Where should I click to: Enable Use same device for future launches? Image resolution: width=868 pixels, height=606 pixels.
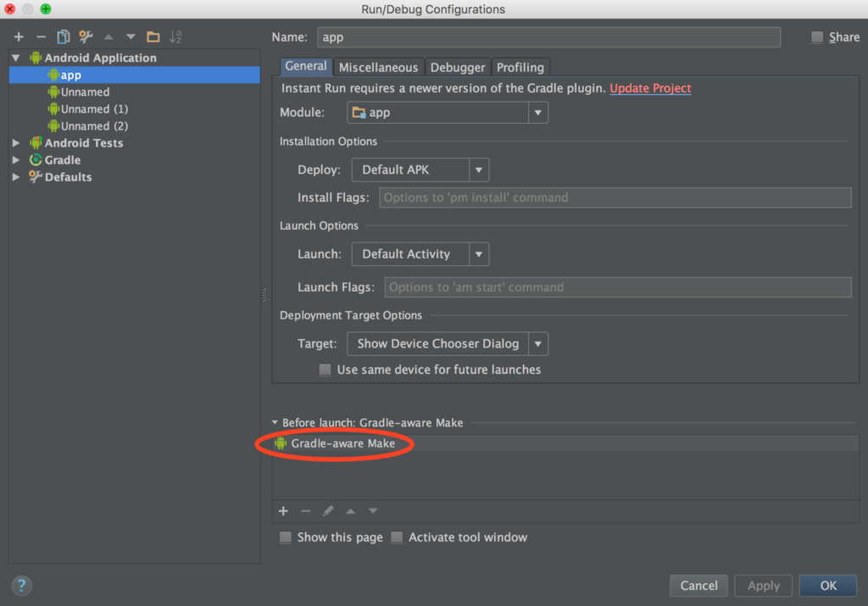pyautogui.click(x=325, y=370)
